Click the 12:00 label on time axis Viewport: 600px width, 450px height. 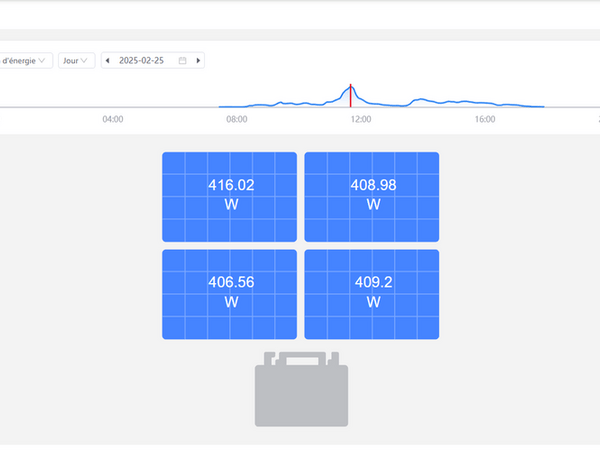(x=360, y=119)
